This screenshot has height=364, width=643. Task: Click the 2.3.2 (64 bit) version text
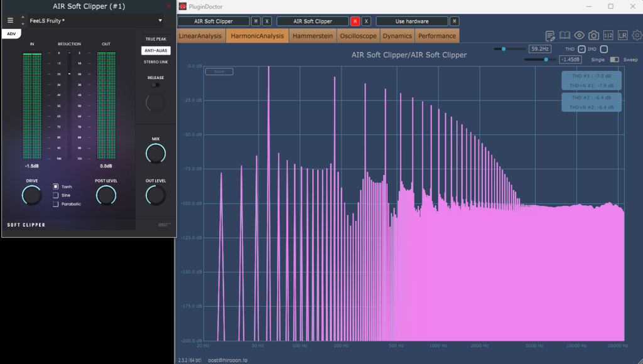(190, 360)
